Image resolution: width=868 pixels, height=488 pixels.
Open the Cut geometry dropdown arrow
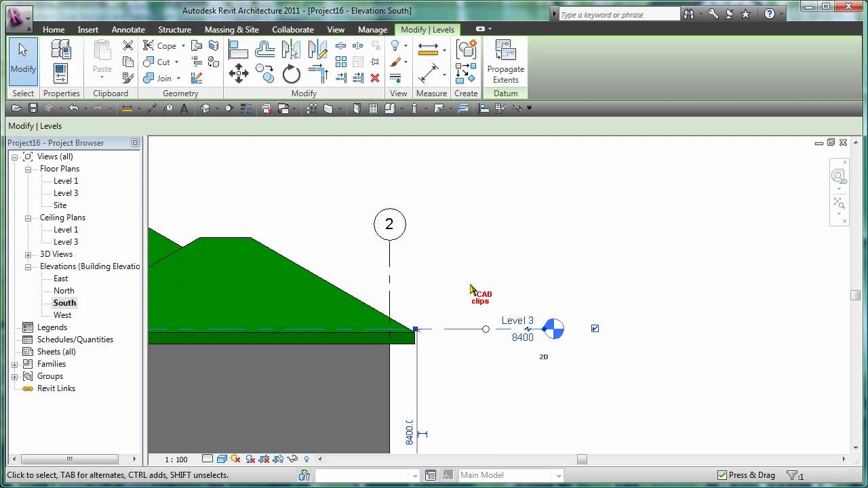pyautogui.click(x=176, y=62)
